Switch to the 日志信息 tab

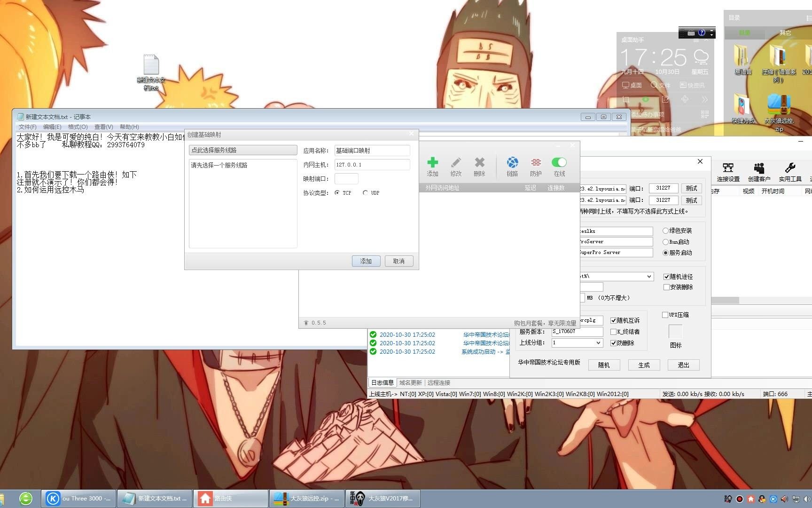click(x=383, y=383)
